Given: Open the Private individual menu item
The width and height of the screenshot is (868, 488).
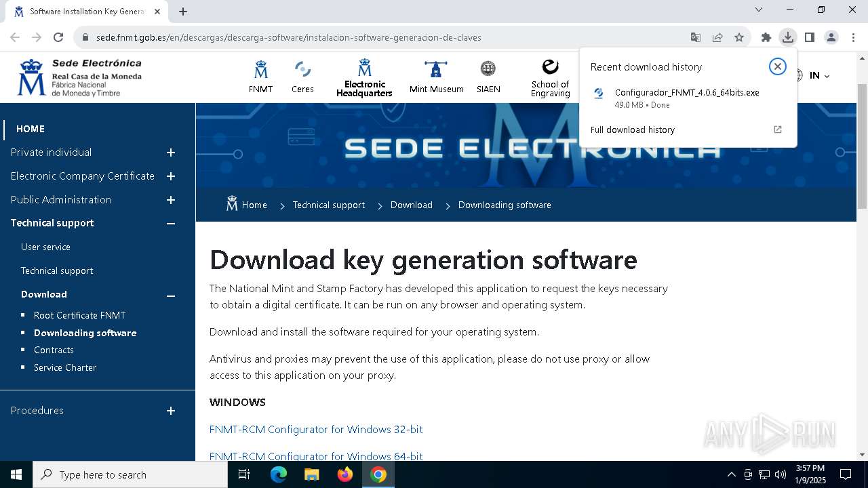Looking at the screenshot, I should click(x=51, y=152).
